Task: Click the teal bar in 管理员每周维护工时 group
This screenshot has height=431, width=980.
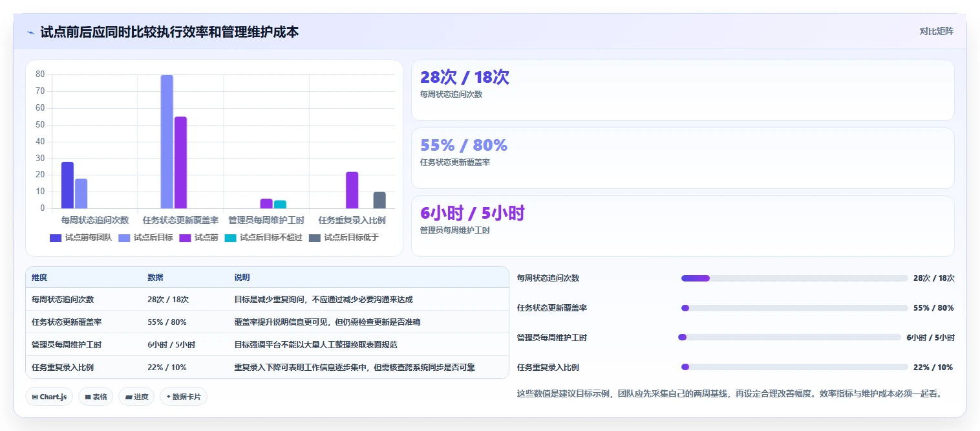Action: pos(280,204)
